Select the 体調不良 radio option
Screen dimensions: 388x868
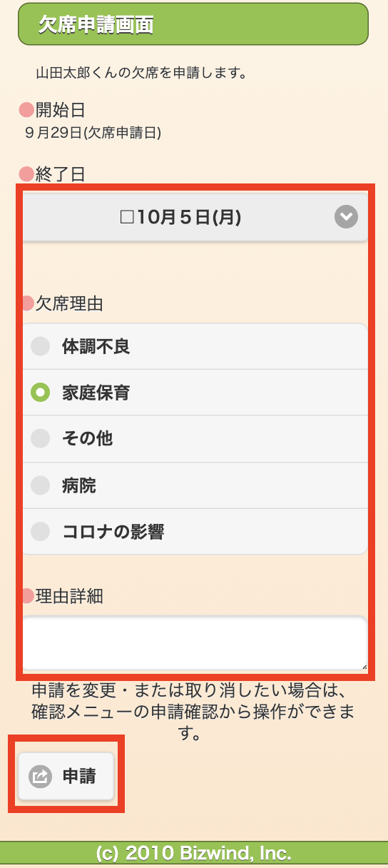point(195,347)
